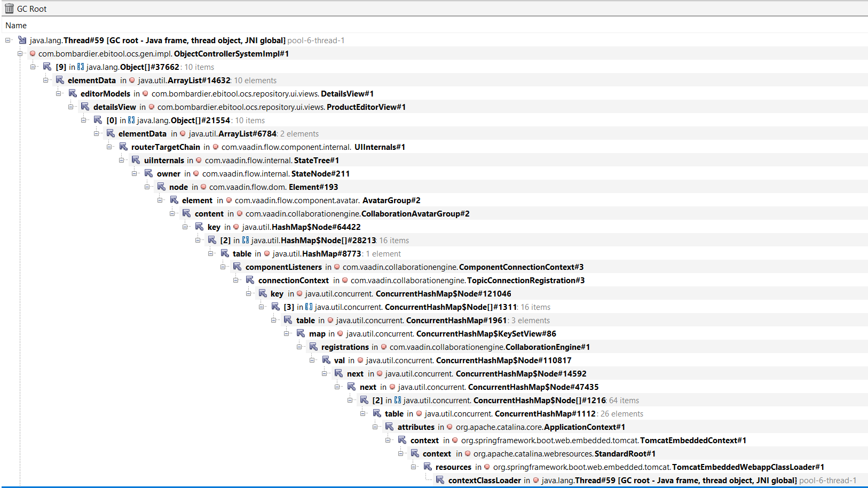The image size is (868, 488).
Task: Collapse the ObjectControllerSystemImpl#1 tree node
Action: click(x=20, y=53)
